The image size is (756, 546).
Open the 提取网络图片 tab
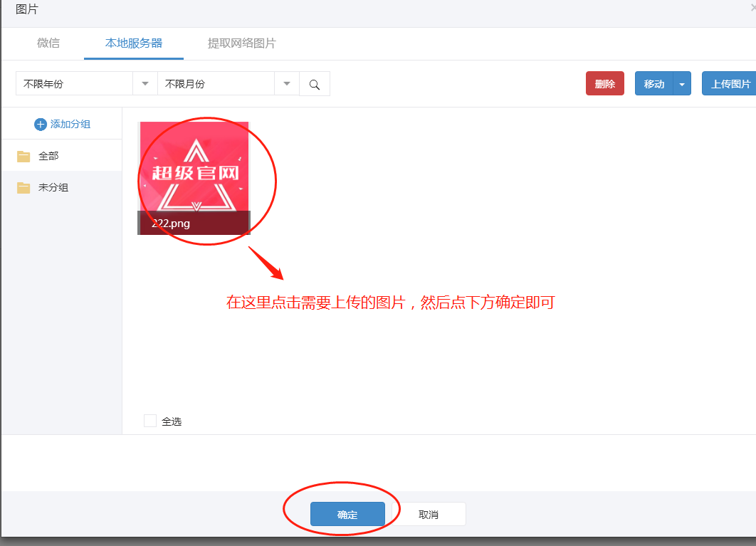pos(241,43)
